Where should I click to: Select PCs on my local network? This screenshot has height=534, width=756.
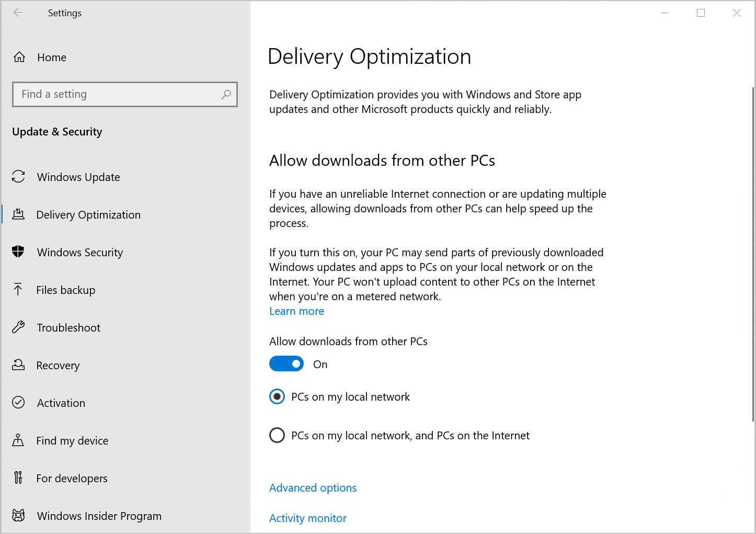point(277,396)
